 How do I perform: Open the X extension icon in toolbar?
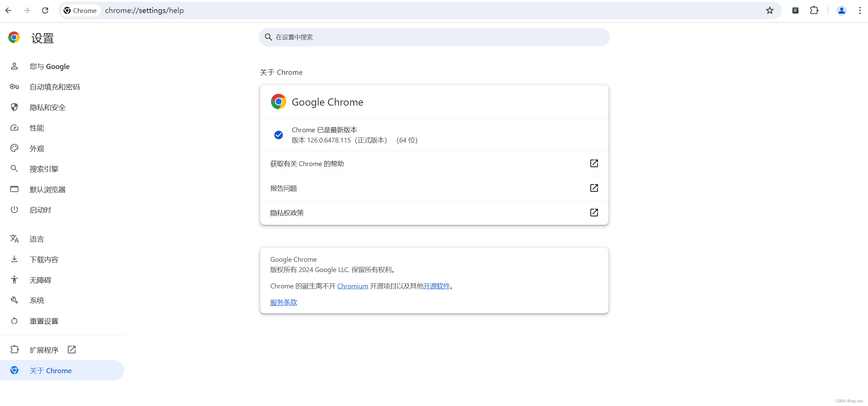pos(795,11)
